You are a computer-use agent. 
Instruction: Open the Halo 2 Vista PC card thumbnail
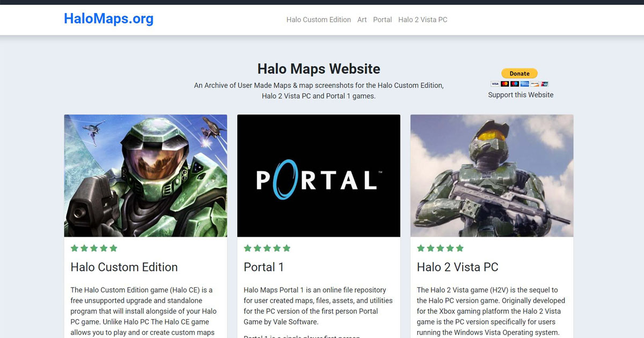[x=492, y=175]
